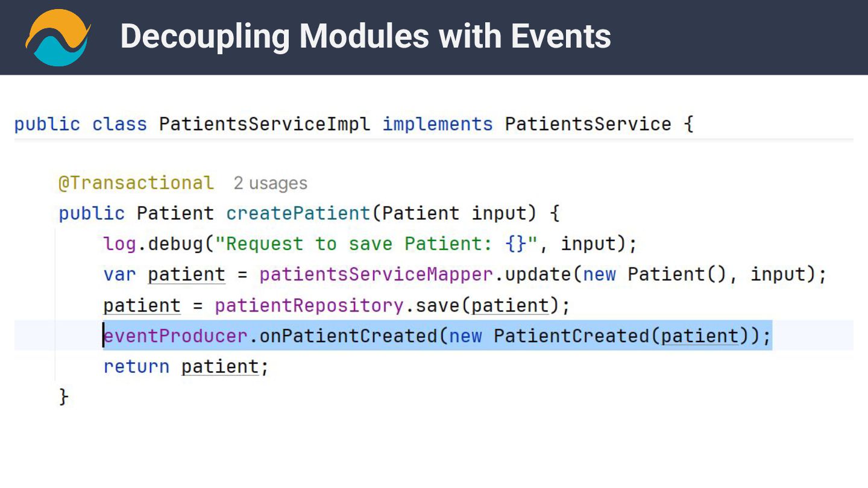Click patientsServiceMapper field reference
Viewport: 868px width, 488px height.
tap(376, 275)
